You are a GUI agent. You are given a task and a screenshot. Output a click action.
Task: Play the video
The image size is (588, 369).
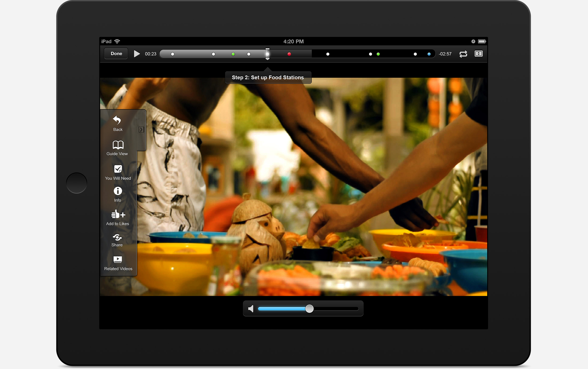pos(137,54)
